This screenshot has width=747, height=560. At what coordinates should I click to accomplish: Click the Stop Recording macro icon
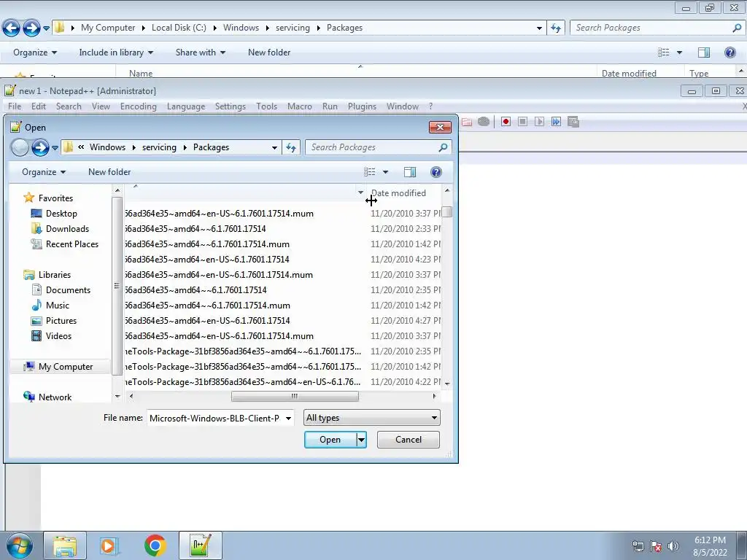point(522,122)
